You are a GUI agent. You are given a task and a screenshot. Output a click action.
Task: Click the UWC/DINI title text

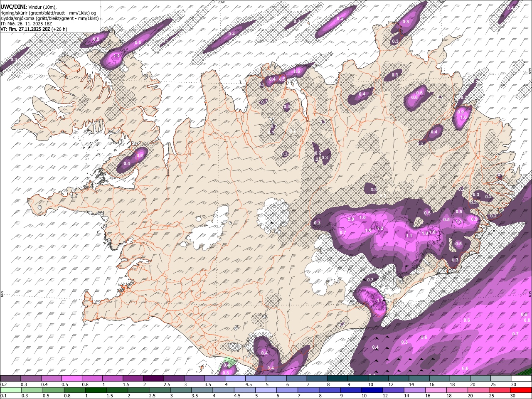click(x=13, y=7)
